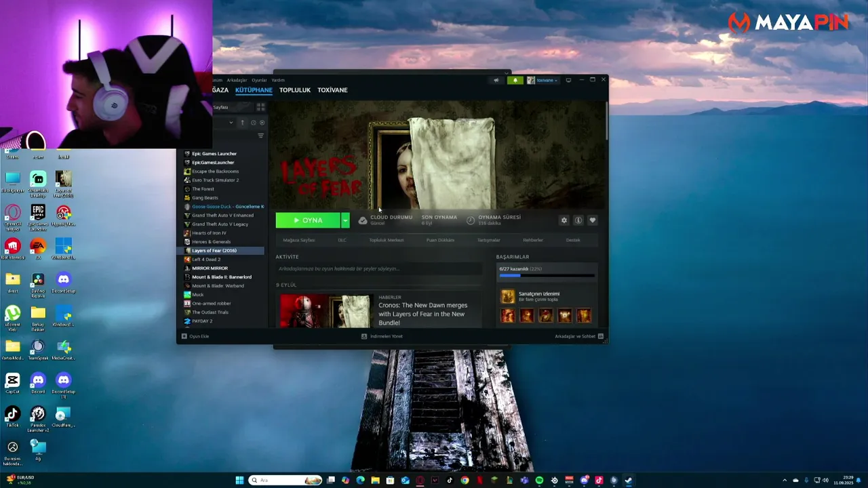Select Escape the Backrooms in library

point(216,171)
